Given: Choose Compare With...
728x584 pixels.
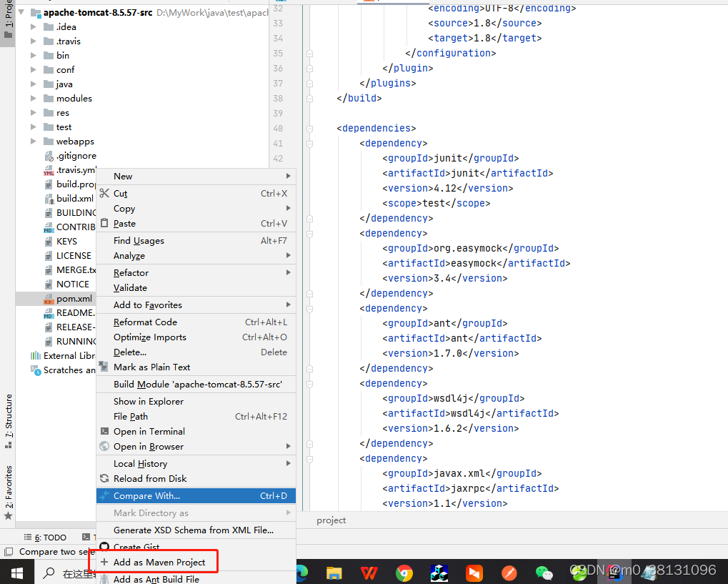Looking at the screenshot, I should [x=196, y=496].
